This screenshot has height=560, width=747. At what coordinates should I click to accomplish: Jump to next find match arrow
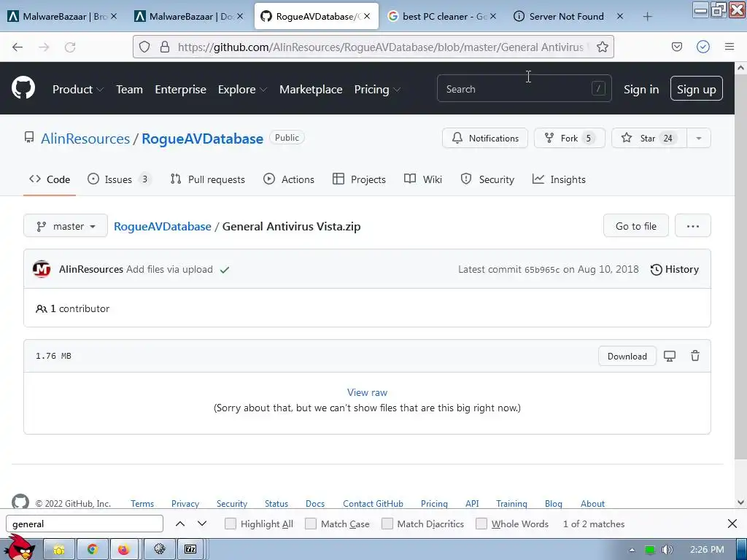(202, 524)
